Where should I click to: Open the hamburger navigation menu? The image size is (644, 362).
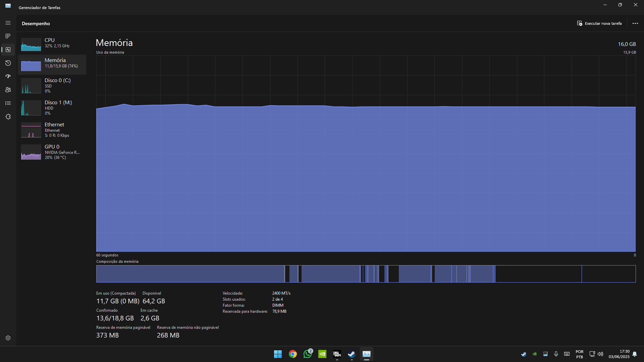(x=8, y=23)
